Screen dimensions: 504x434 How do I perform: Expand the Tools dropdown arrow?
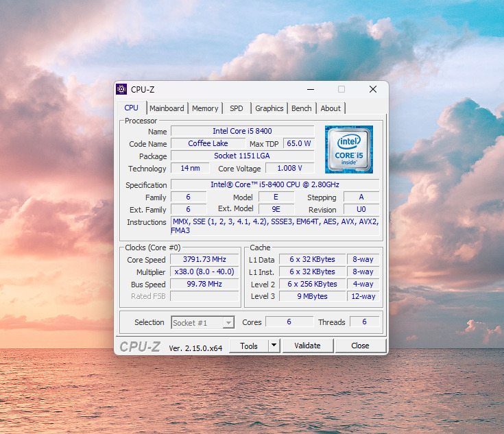pyautogui.click(x=274, y=346)
